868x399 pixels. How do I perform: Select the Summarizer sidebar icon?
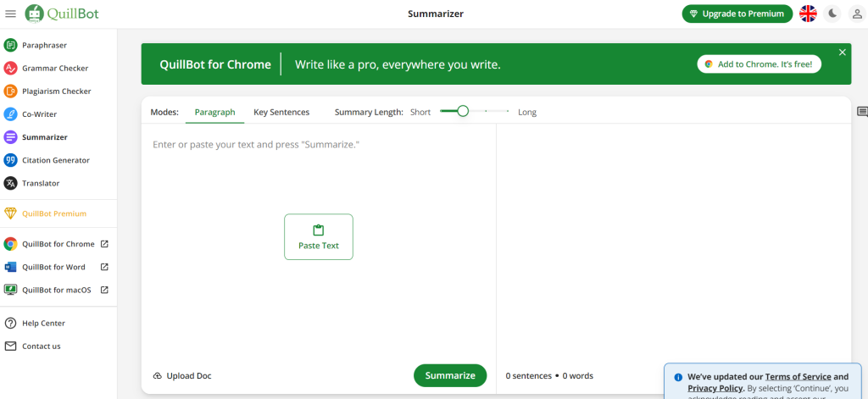10,137
